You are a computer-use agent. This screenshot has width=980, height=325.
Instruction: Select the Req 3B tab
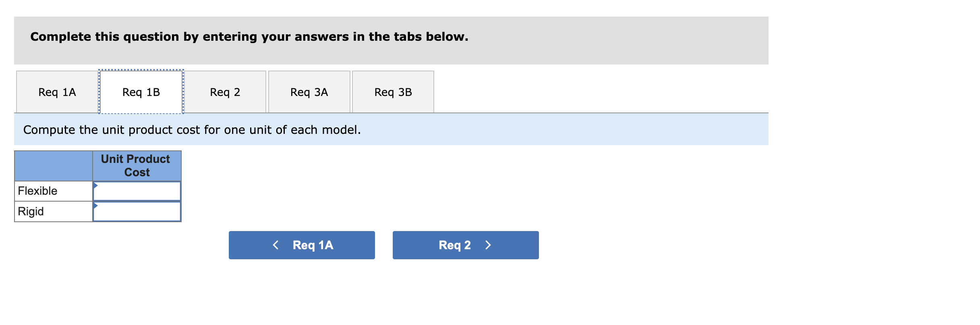point(393,92)
